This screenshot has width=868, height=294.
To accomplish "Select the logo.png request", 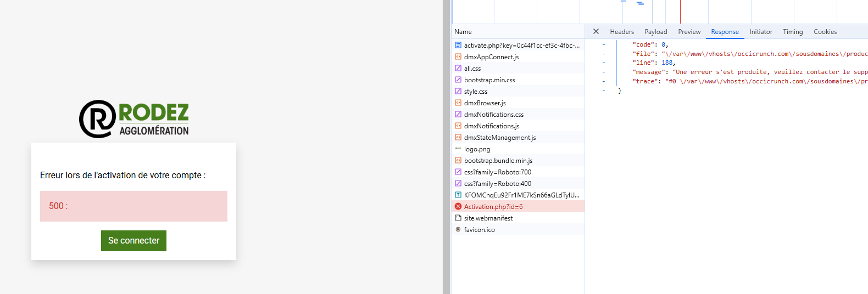I will (518, 149).
